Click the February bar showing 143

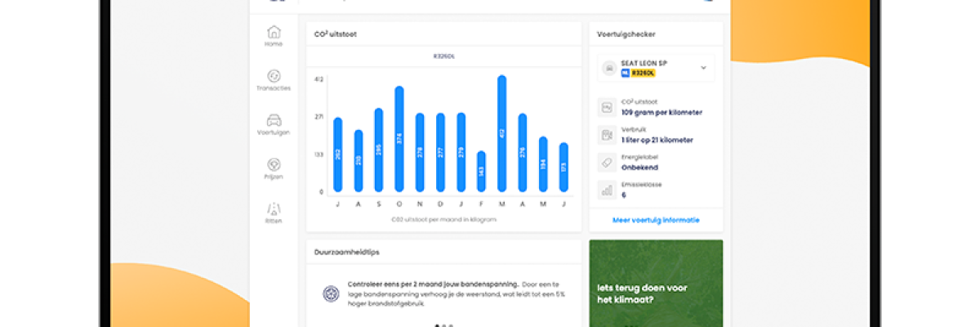[x=481, y=171]
